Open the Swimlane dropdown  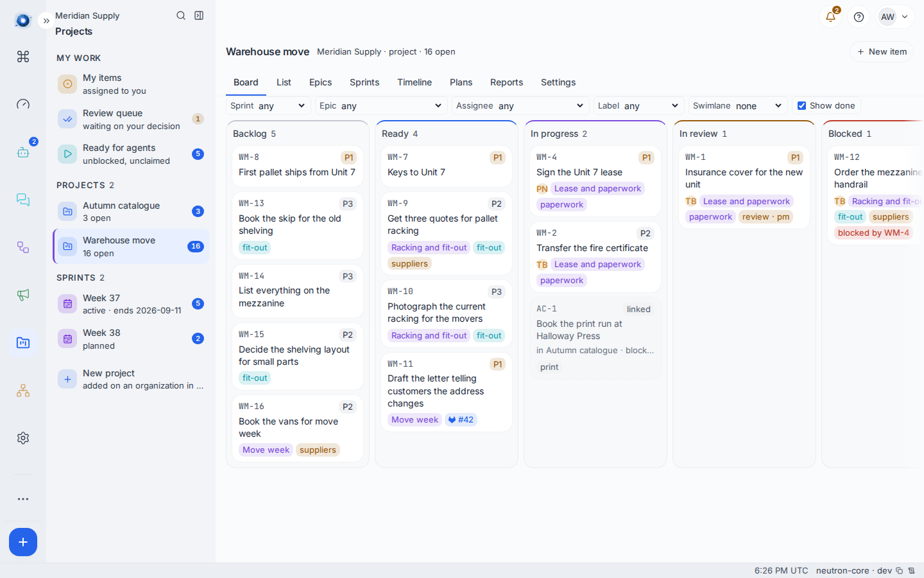(738, 106)
